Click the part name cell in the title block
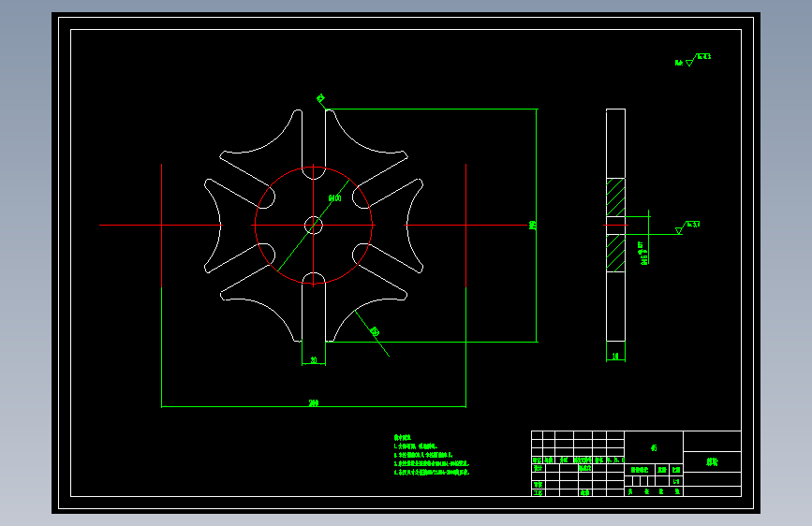The height and width of the screenshot is (526, 812). (x=712, y=461)
